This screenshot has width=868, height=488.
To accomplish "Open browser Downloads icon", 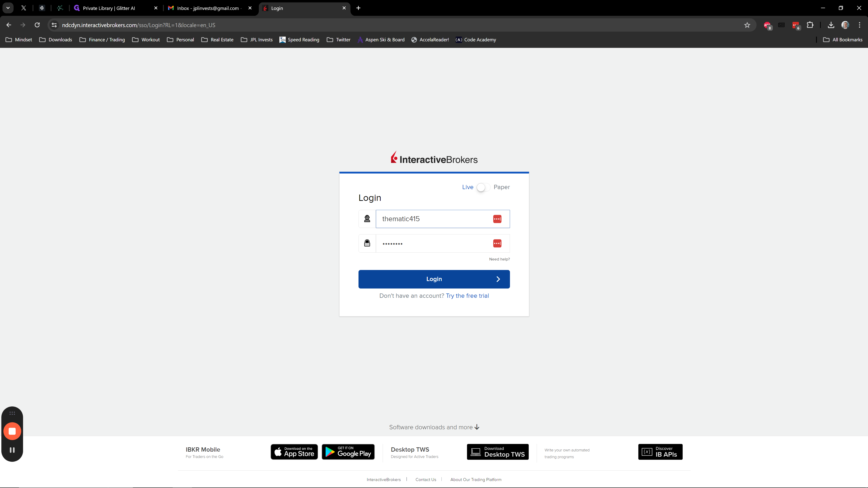I will click(831, 25).
